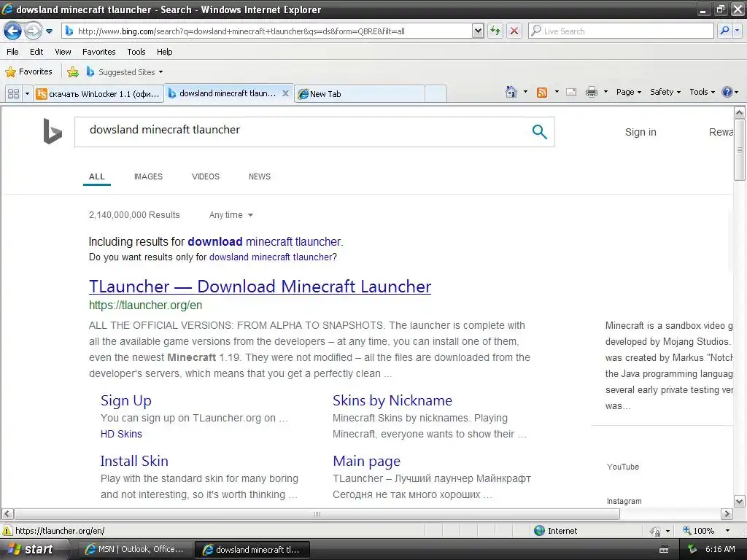
Task: Click the Sign in link
Action: (640, 133)
